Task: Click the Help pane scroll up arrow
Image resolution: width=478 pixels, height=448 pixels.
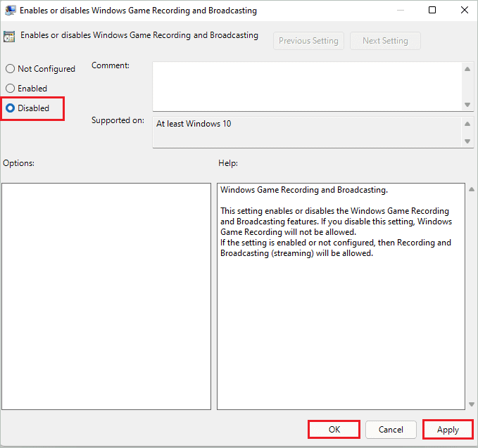Action: (471, 189)
